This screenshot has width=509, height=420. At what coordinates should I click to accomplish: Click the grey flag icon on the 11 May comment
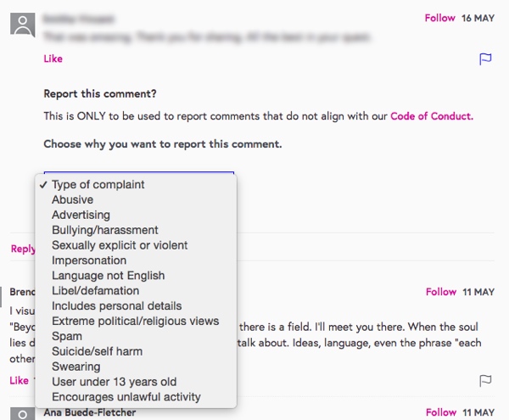click(x=486, y=381)
